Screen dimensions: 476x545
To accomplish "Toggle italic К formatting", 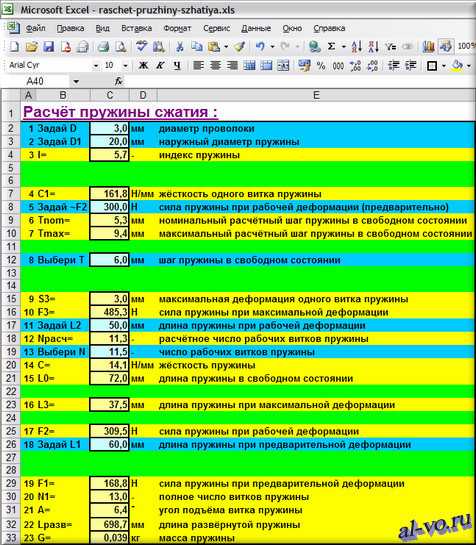I will point(160,65).
